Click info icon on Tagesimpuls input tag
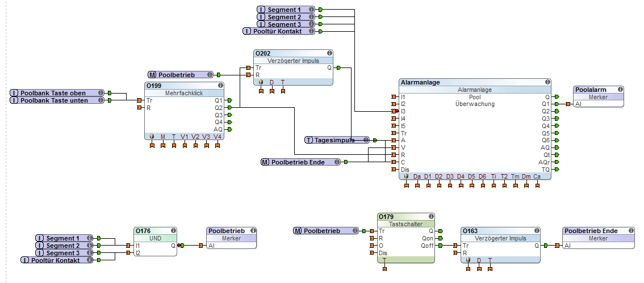644x283 pixels. (366, 140)
